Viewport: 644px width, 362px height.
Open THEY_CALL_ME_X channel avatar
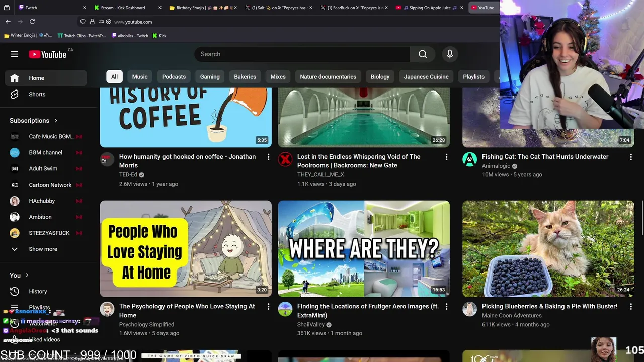point(285,159)
